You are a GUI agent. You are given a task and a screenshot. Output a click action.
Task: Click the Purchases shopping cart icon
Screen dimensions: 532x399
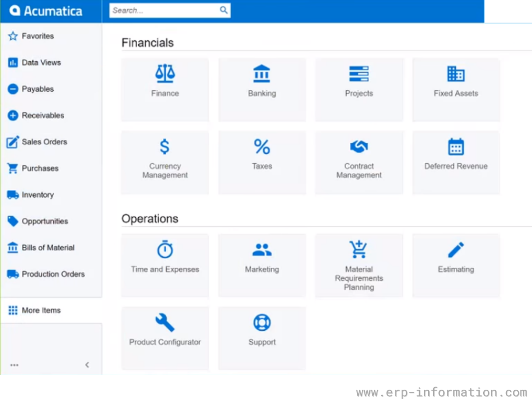pos(13,168)
